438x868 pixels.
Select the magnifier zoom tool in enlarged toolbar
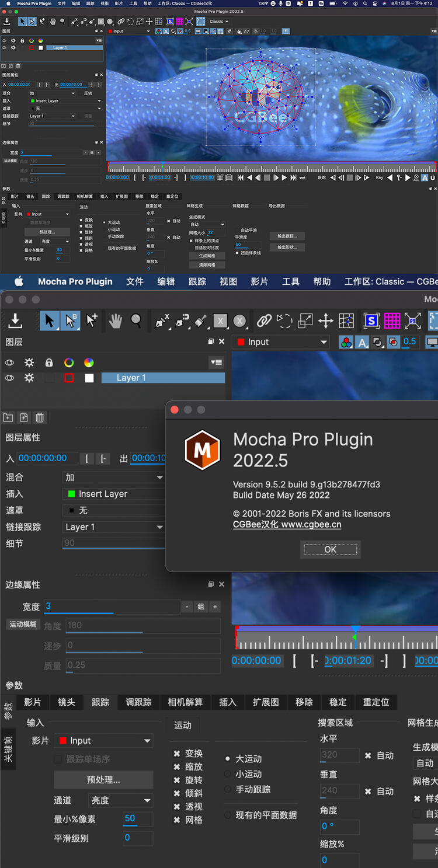coord(136,320)
